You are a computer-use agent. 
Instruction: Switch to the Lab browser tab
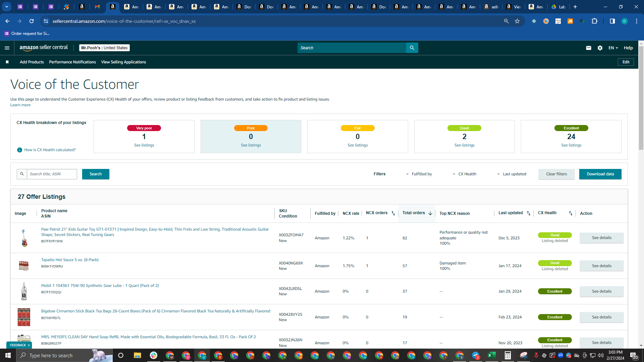click(x=558, y=7)
